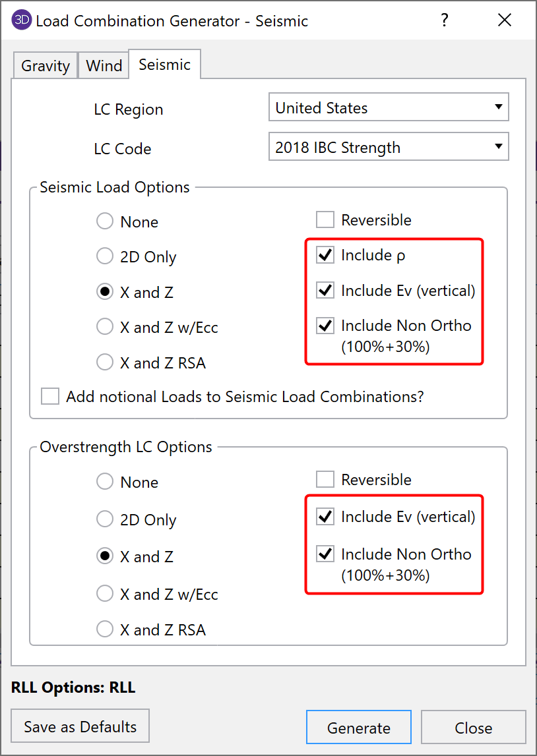Open the LC Code dropdown
This screenshot has height=756, width=537.
(x=389, y=148)
